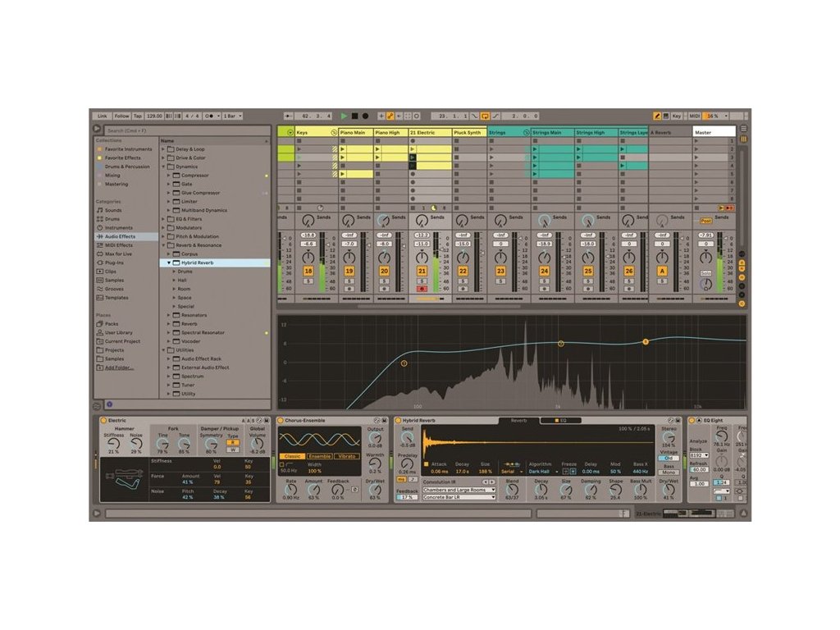Open the Chambers and Large Rooms dropdown
840x630 pixels.
coord(459,490)
